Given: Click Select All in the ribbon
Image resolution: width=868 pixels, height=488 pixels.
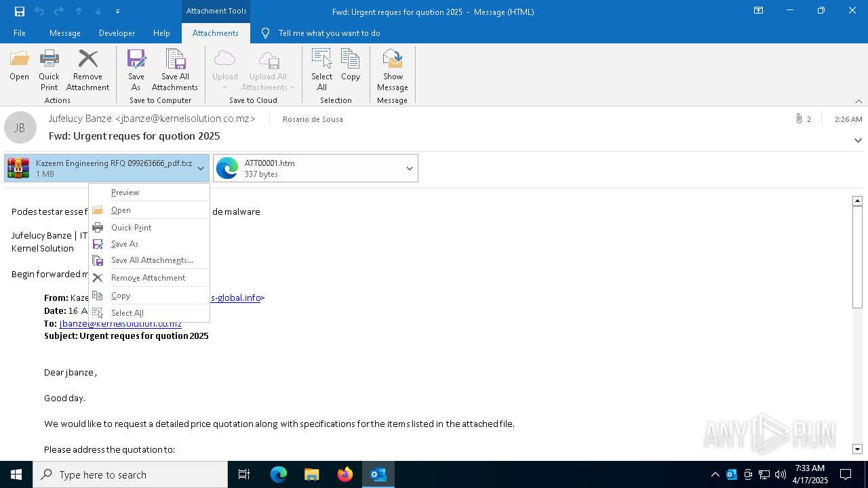Looking at the screenshot, I should [322, 70].
